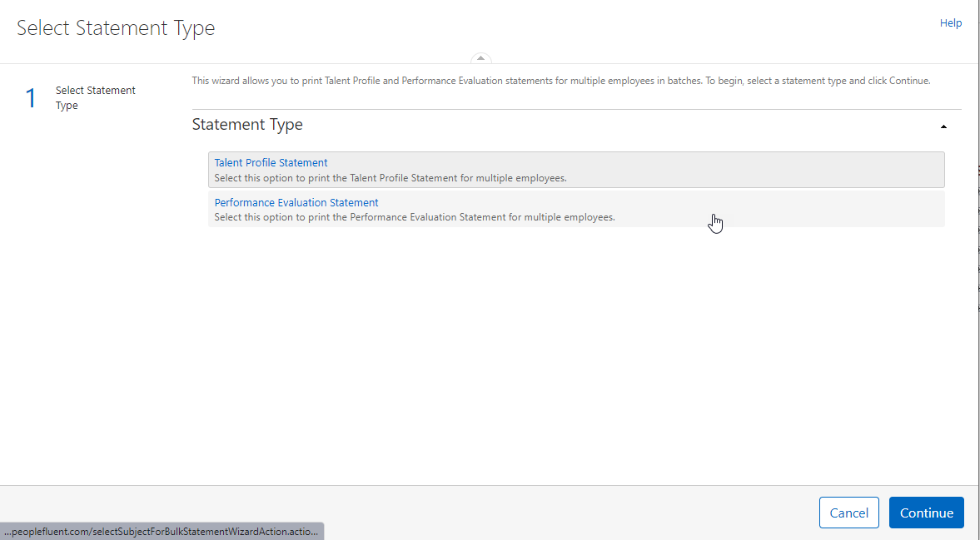Click the Statement Type section heading
980x540 pixels.
(x=247, y=124)
